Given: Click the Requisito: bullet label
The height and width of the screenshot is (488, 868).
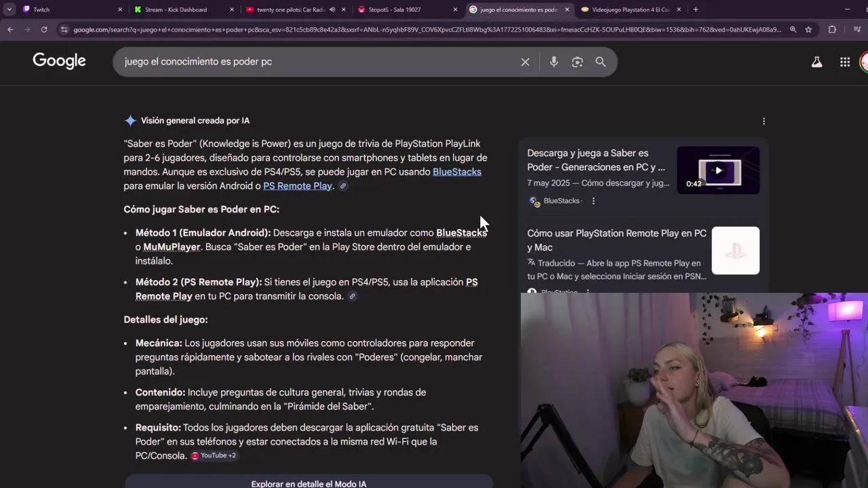Looking at the screenshot, I should [x=158, y=428].
